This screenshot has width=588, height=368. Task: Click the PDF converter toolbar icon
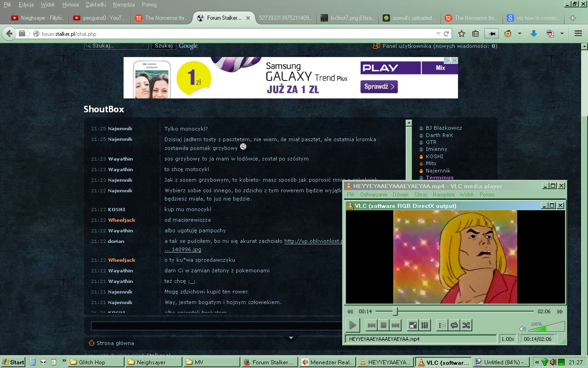click(550, 34)
